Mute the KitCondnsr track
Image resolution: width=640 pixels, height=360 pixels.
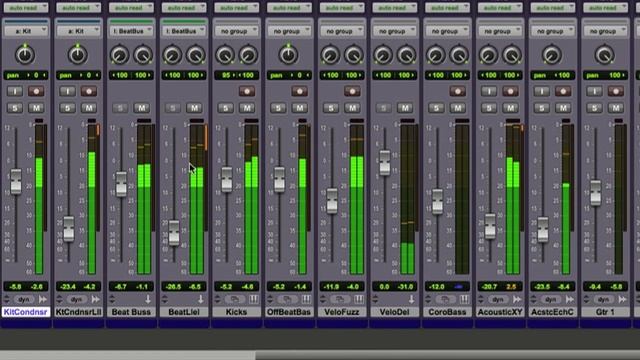36,108
